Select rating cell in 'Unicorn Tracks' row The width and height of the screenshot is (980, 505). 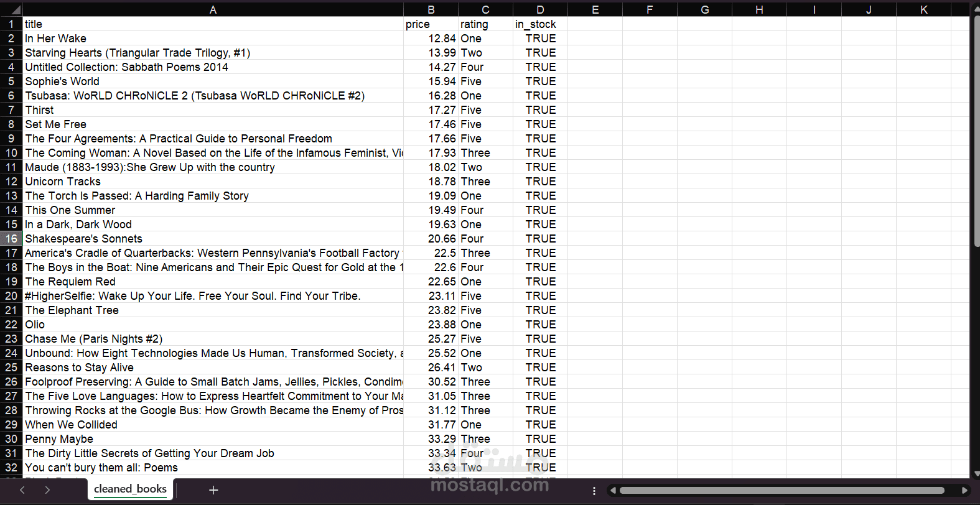[485, 182]
